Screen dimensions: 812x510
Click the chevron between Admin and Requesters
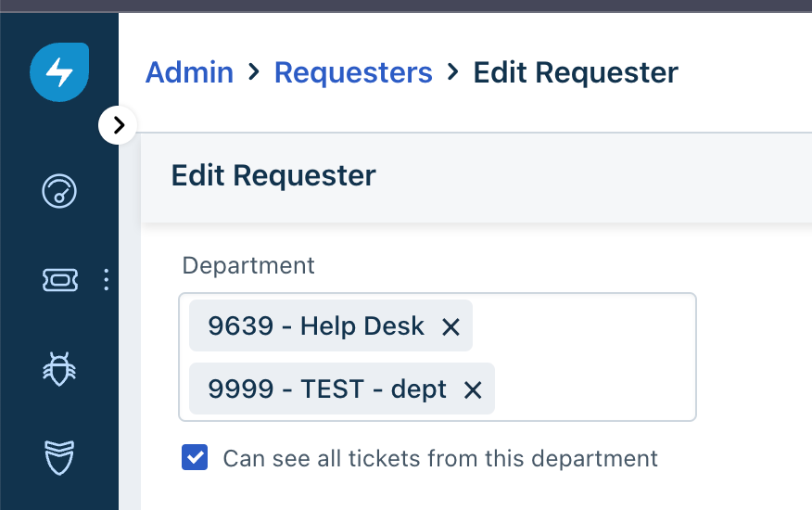[x=254, y=72]
